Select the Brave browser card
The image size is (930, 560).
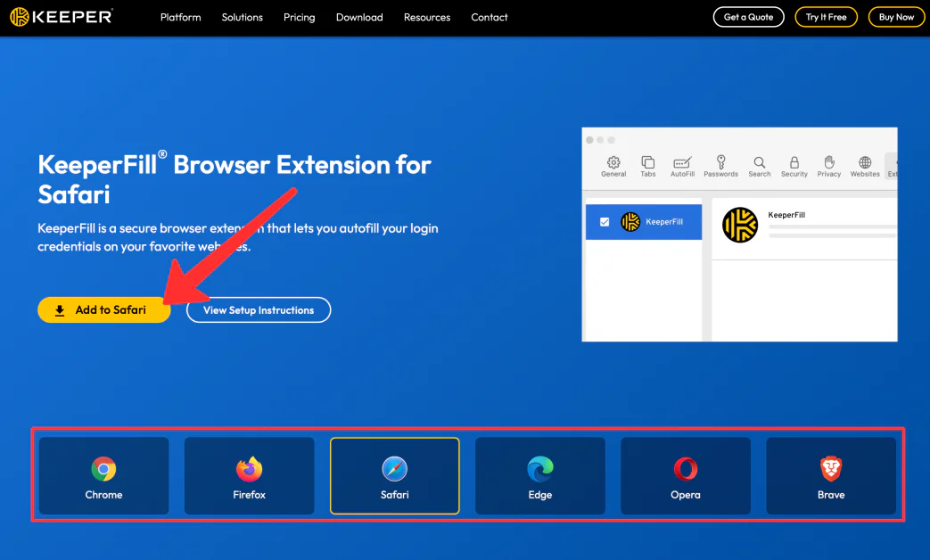pyautogui.click(x=831, y=476)
